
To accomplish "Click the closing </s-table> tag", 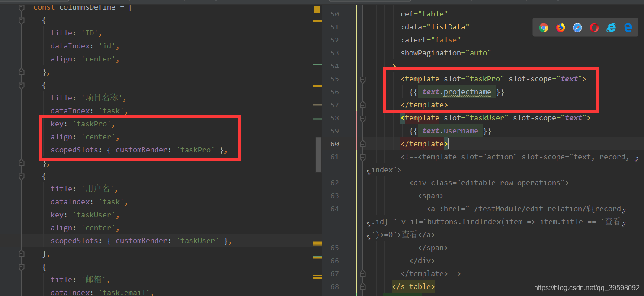I will [x=413, y=286].
